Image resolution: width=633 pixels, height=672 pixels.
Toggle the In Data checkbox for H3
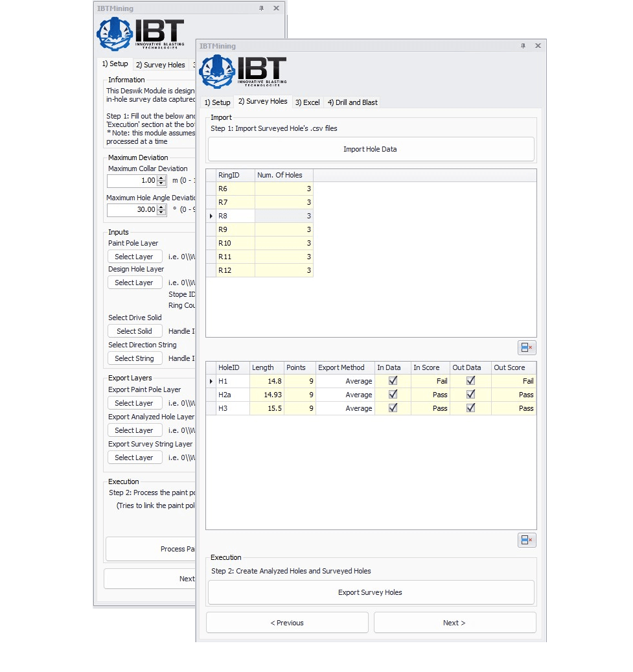(393, 408)
